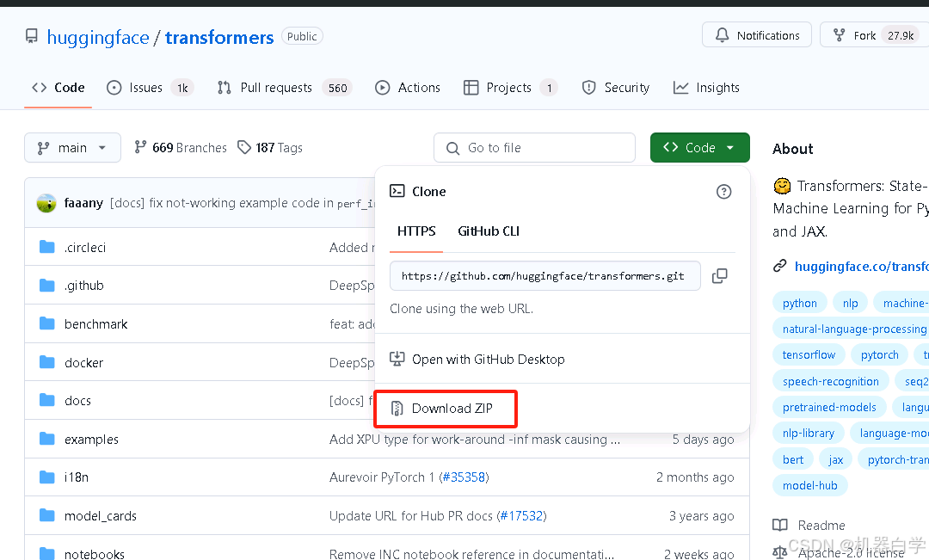Open the Issues tab

pos(150,88)
